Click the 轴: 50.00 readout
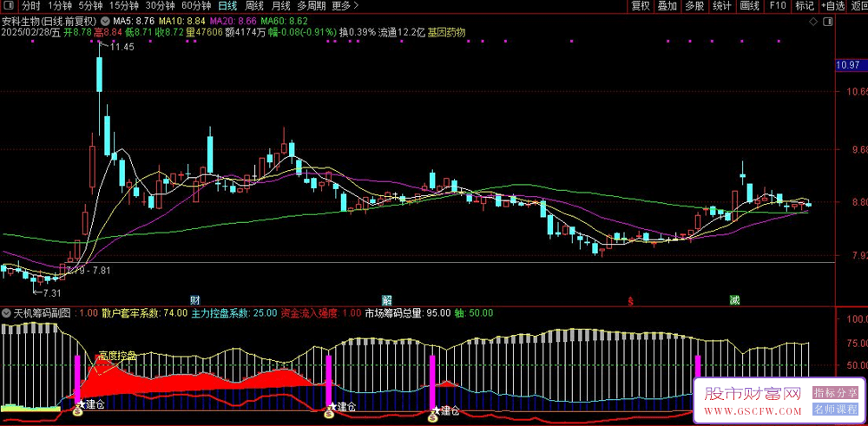Screen dimensions: 868x426 [474, 313]
